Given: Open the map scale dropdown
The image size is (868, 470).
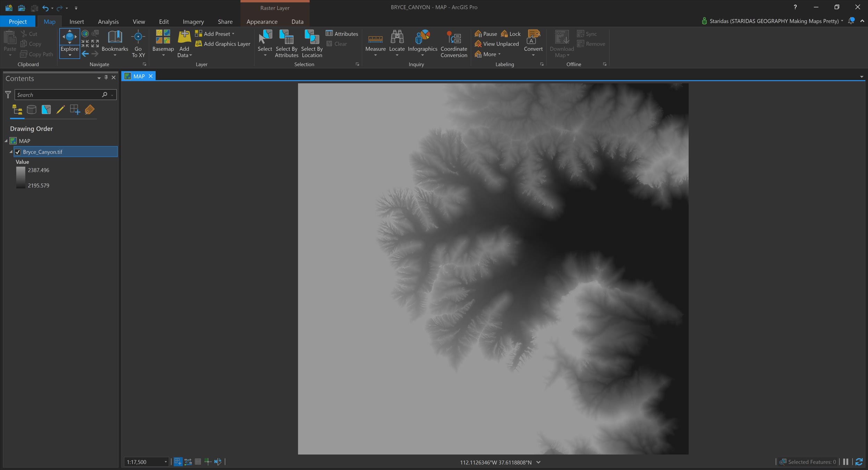Looking at the screenshot, I should [x=166, y=462].
